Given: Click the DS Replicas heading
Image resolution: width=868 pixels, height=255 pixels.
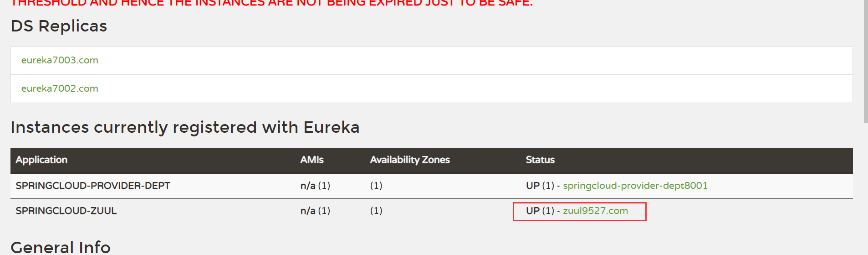Looking at the screenshot, I should coord(59,26).
